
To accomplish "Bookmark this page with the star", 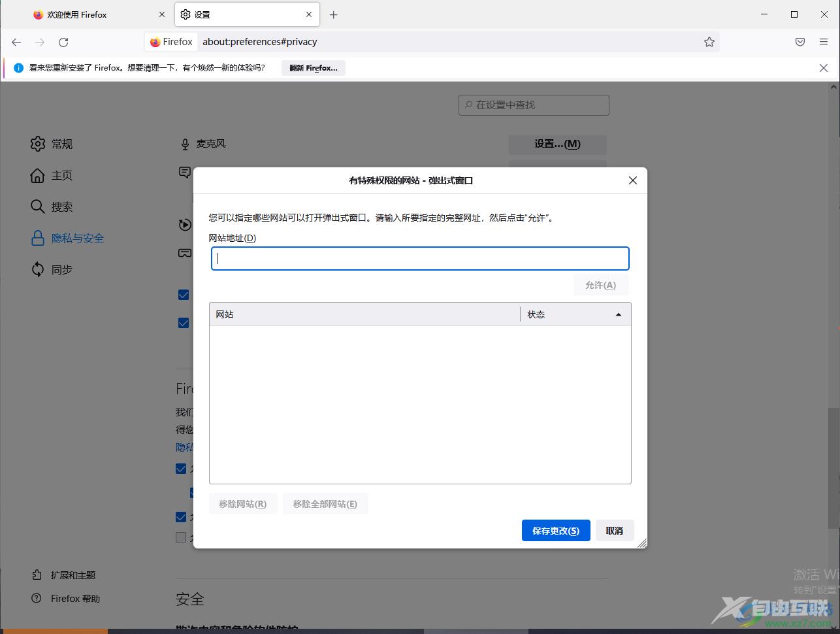I will (709, 42).
